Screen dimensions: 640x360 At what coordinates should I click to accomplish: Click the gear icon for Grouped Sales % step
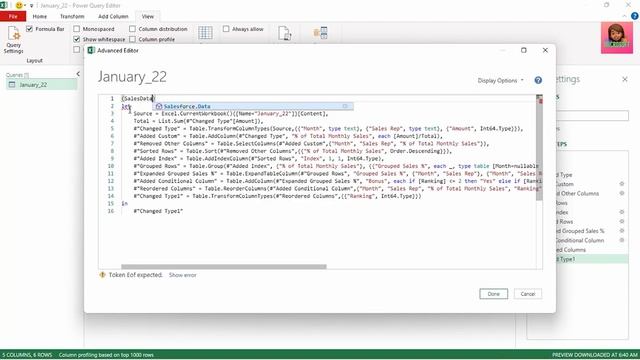[x=622, y=231]
